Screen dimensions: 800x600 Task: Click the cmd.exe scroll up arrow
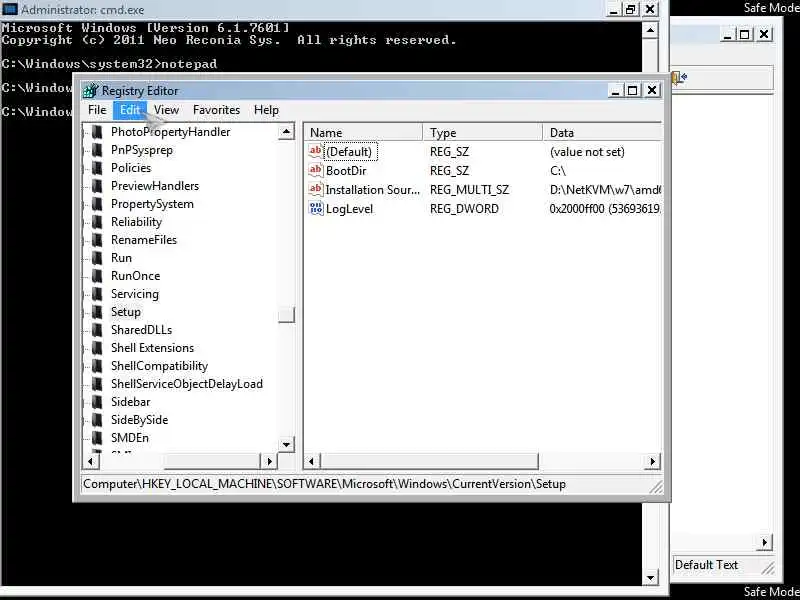tap(649, 30)
